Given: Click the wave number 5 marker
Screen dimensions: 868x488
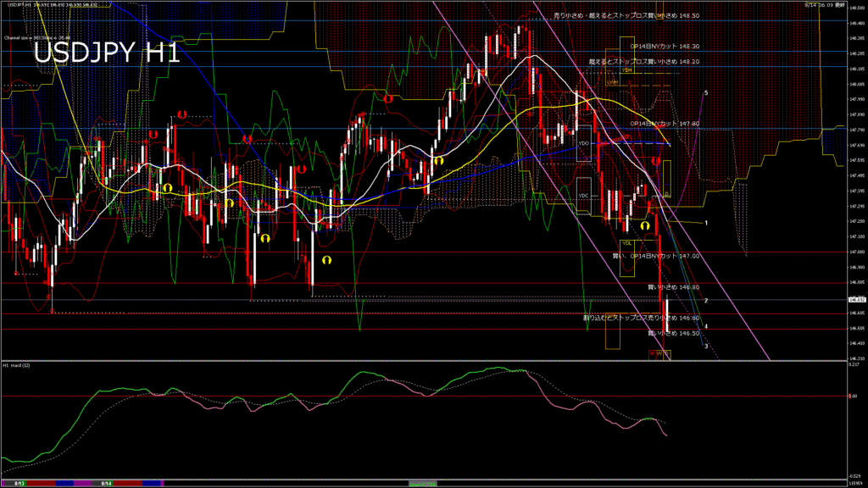Looking at the screenshot, I should click(x=706, y=92).
